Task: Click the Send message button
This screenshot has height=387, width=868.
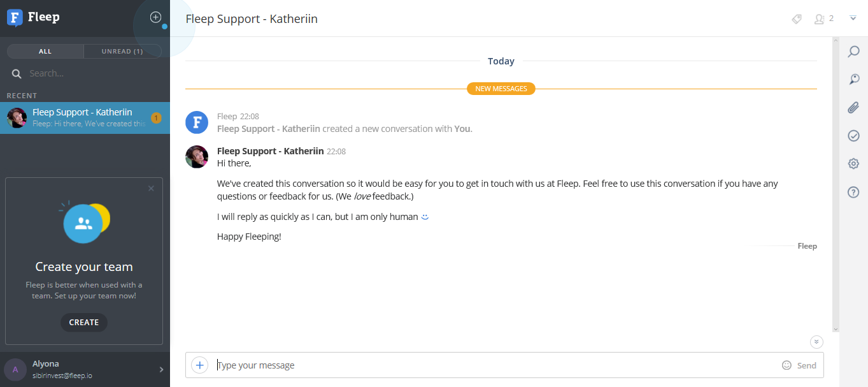Action: pyautogui.click(x=806, y=365)
